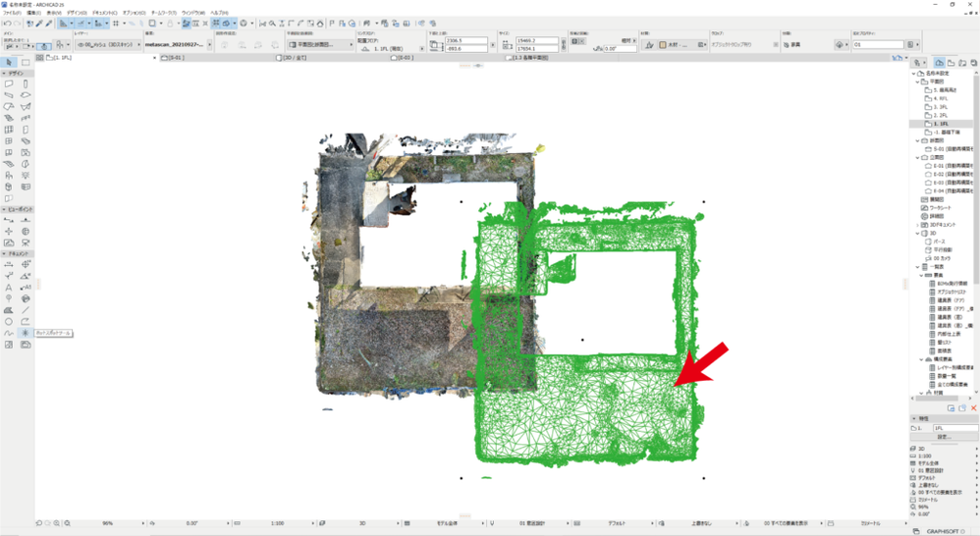Click the Pick Up Parameters eyedropper
This screenshot has width=980, height=536.
click(39, 24)
